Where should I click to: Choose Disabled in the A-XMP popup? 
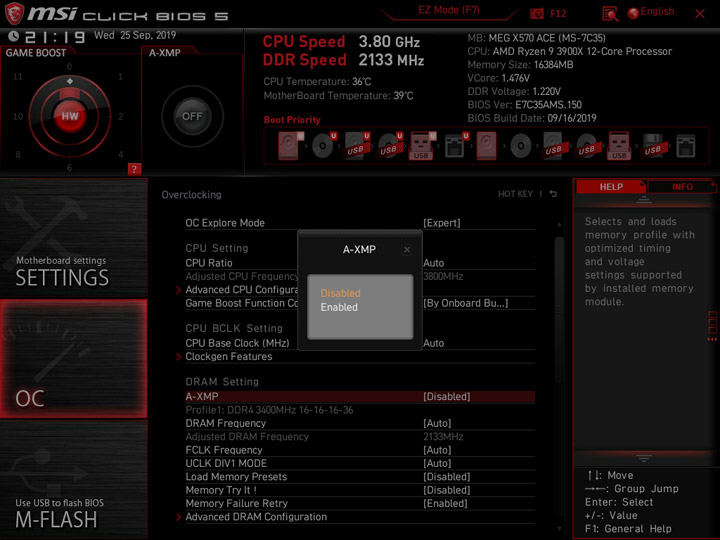(x=340, y=293)
